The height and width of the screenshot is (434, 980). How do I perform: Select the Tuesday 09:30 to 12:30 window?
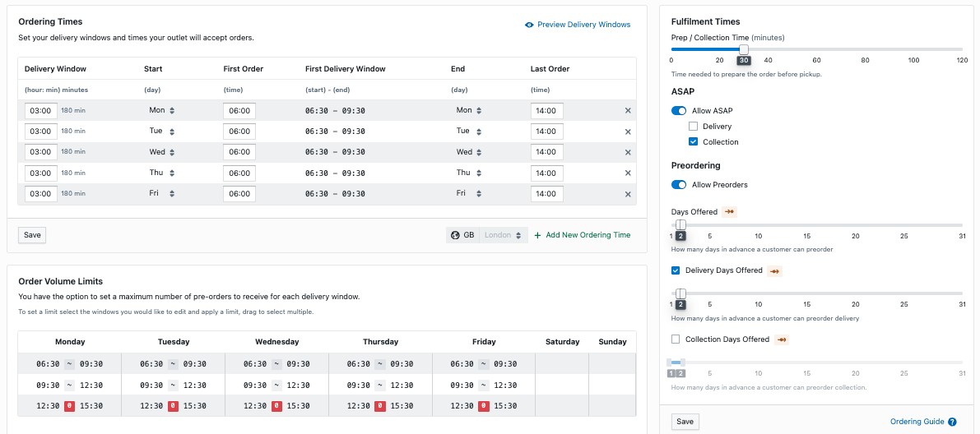point(173,385)
